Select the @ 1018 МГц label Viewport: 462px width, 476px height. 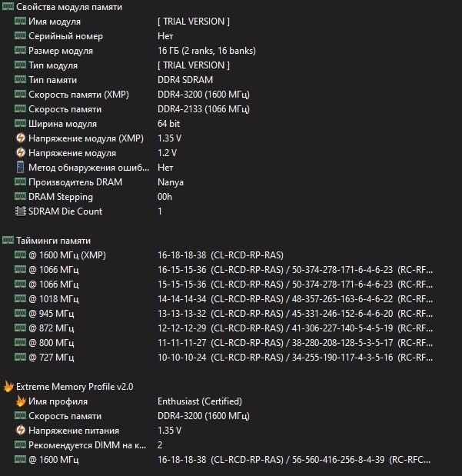click(x=53, y=299)
